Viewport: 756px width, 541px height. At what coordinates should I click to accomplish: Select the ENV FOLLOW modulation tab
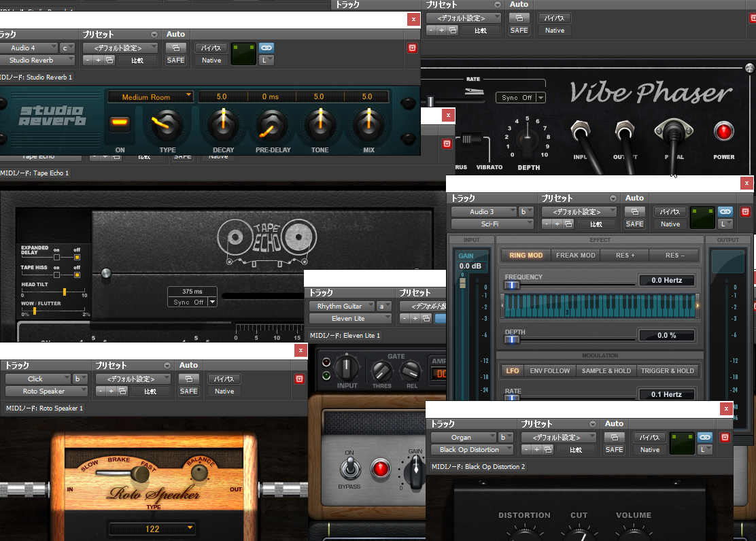point(550,371)
